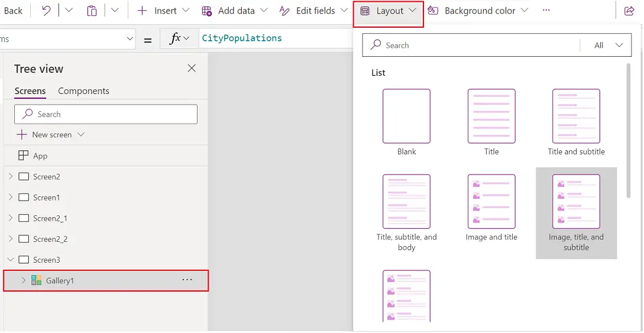644x333 pixels.
Task: Expand the Screen2_2 node
Action: 11,239
